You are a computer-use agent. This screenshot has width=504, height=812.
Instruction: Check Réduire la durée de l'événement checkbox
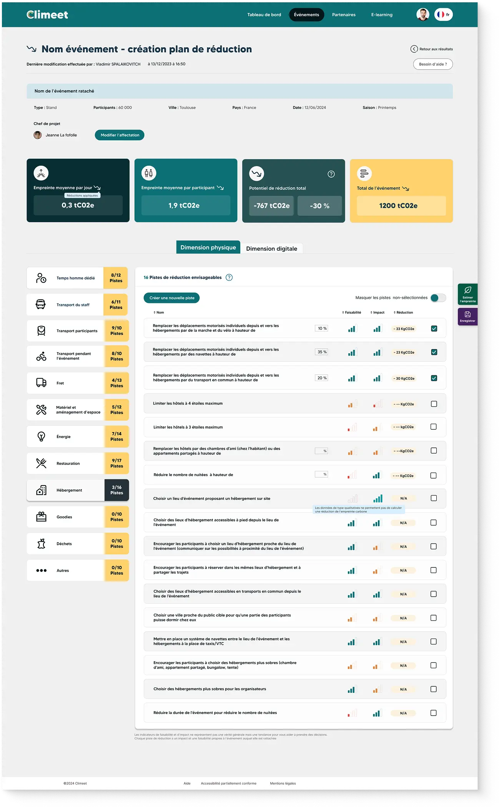pos(434,713)
